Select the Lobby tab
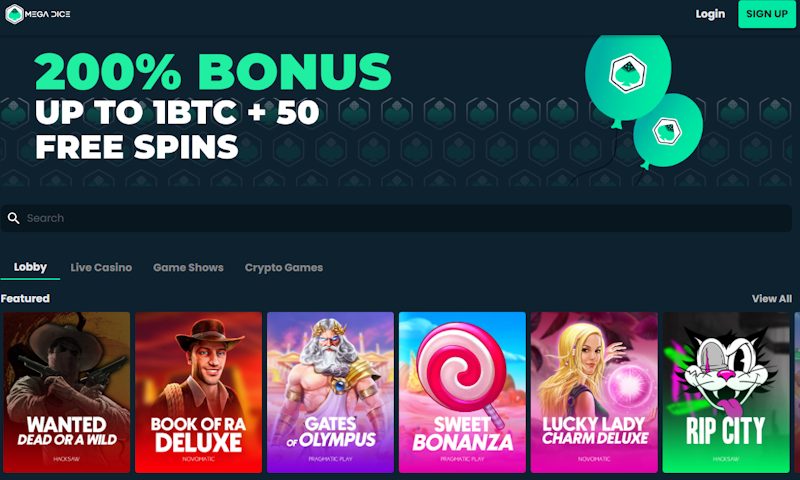This screenshot has height=480, width=800. click(x=30, y=267)
